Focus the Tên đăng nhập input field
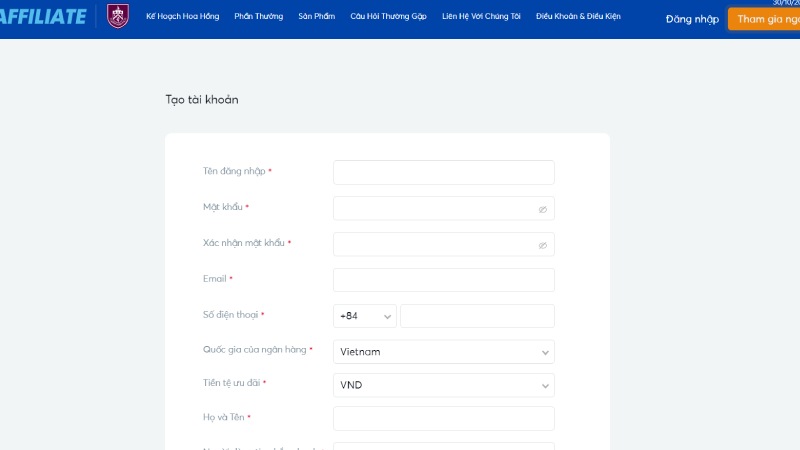 pyautogui.click(x=443, y=172)
